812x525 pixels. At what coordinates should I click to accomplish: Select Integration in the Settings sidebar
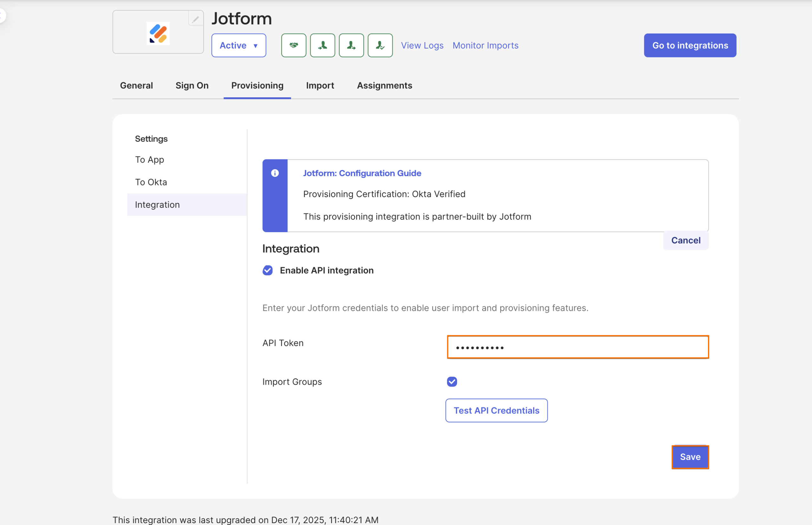157,205
